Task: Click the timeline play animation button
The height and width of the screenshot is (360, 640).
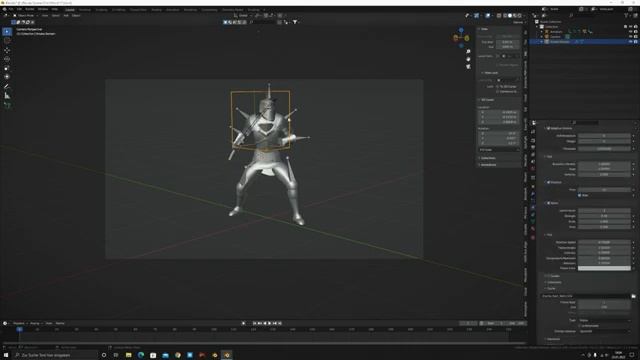Action: click(x=269, y=323)
